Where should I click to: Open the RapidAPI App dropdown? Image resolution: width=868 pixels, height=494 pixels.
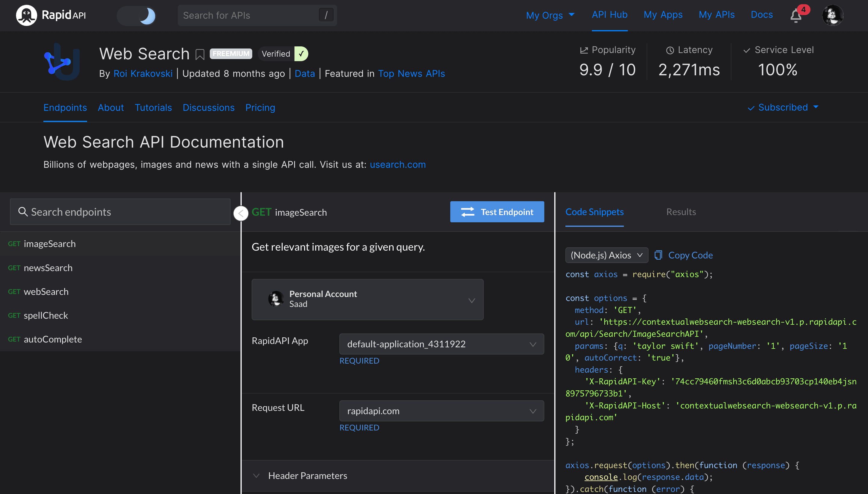point(441,344)
